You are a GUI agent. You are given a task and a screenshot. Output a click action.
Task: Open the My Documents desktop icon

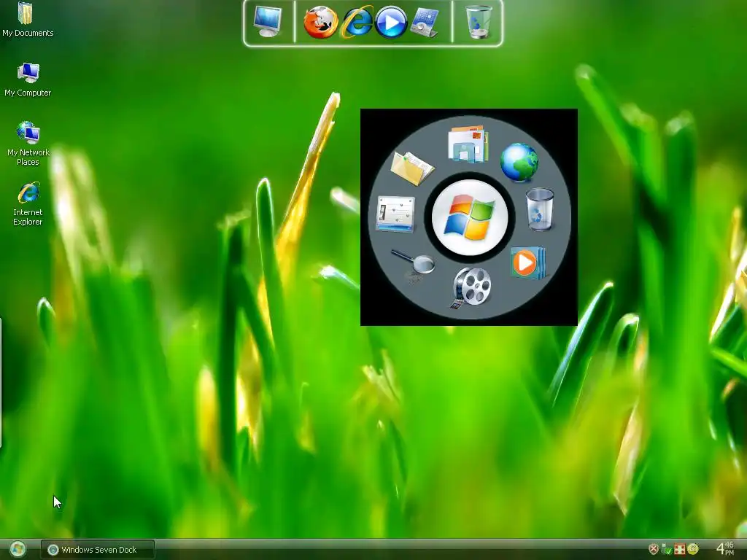point(27,19)
